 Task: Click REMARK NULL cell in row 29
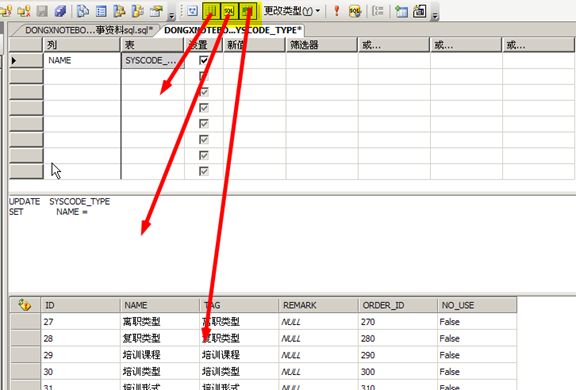coord(318,355)
